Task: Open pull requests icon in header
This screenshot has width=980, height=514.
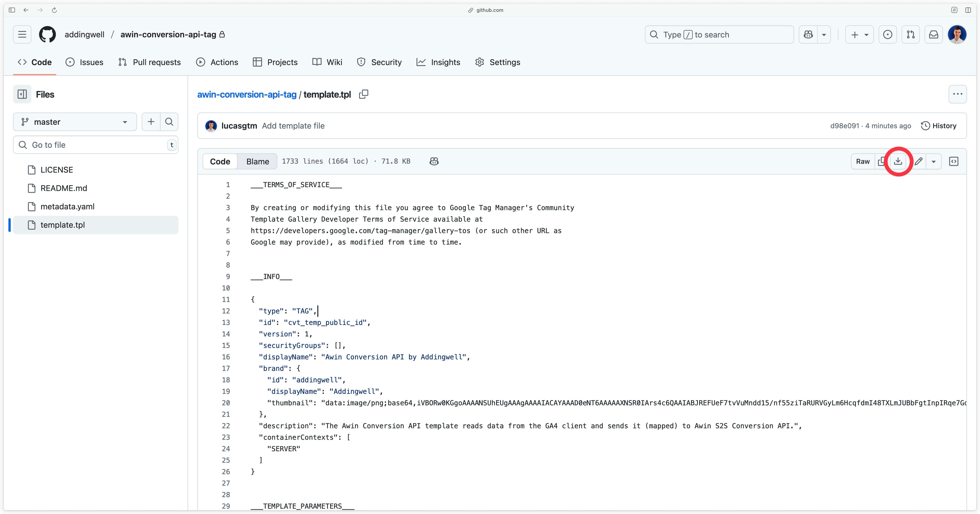Action: (x=911, y=35)
